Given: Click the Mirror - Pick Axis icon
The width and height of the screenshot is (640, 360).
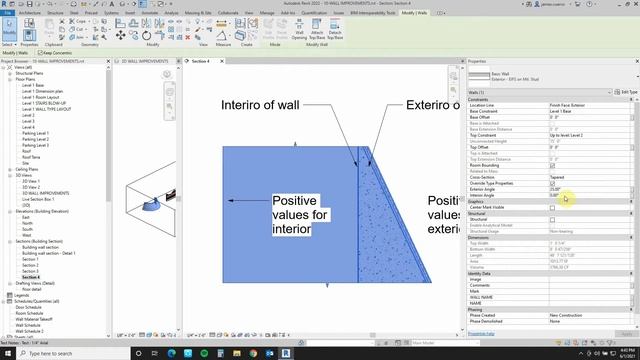Looking at the screenshot, I should [147, 23].
